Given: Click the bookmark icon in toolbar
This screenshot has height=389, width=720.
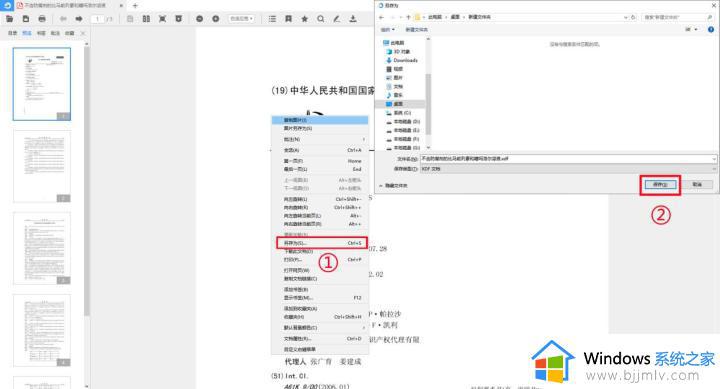Looking at the screenshot, I should pyautogui.click(x=288, y=19).
